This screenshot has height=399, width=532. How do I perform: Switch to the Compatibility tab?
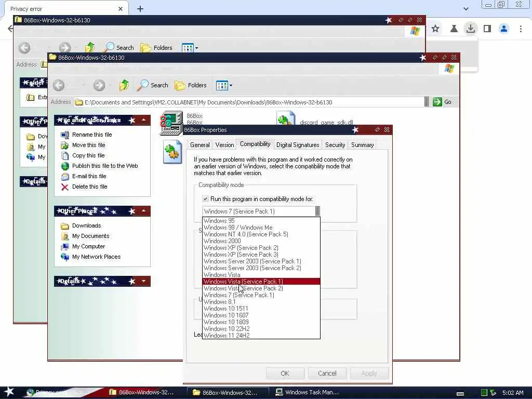tap(255, 144)
